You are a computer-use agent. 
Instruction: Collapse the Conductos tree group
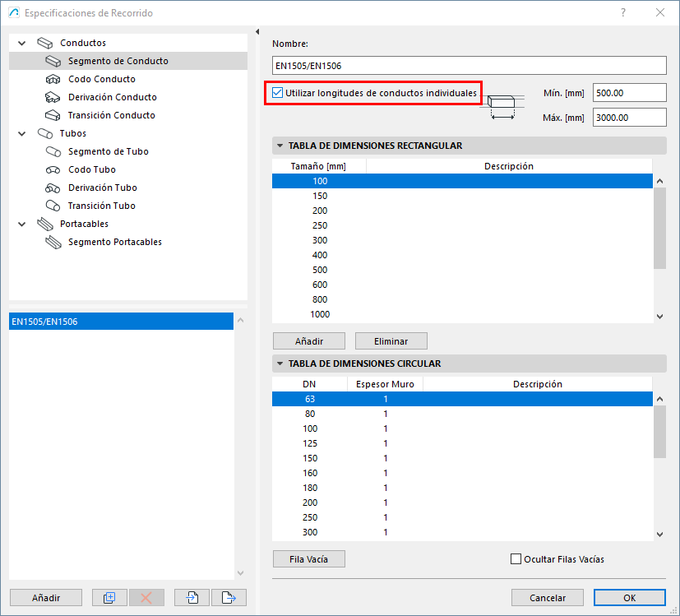click(21, 43)
